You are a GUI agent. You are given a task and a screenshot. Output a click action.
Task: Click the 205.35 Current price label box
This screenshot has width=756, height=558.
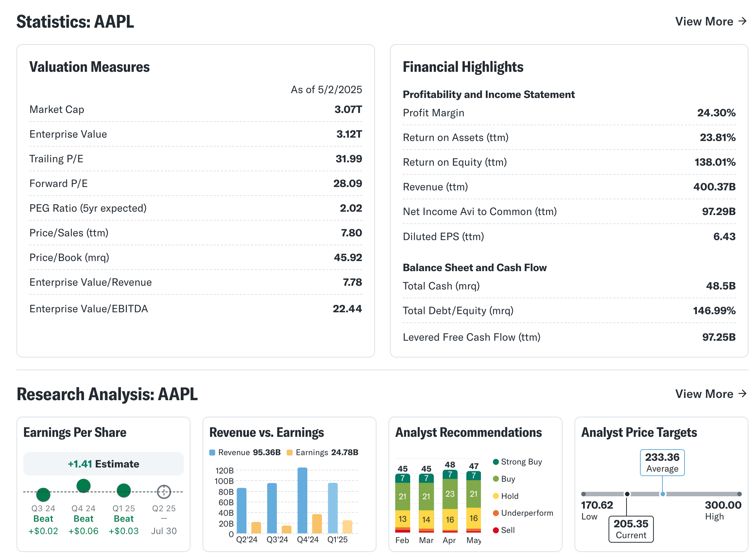(631, 529)
